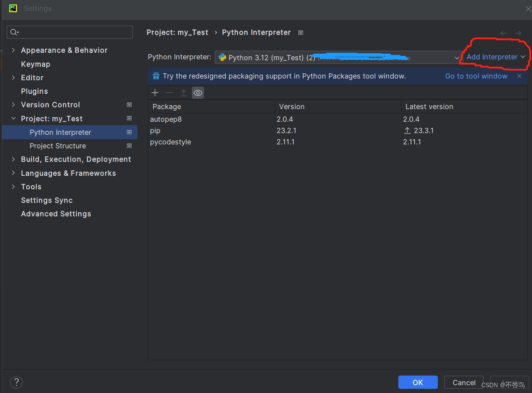Open Keymap settings
Viewport: 532px width, 393px height.
coord(35,64)
